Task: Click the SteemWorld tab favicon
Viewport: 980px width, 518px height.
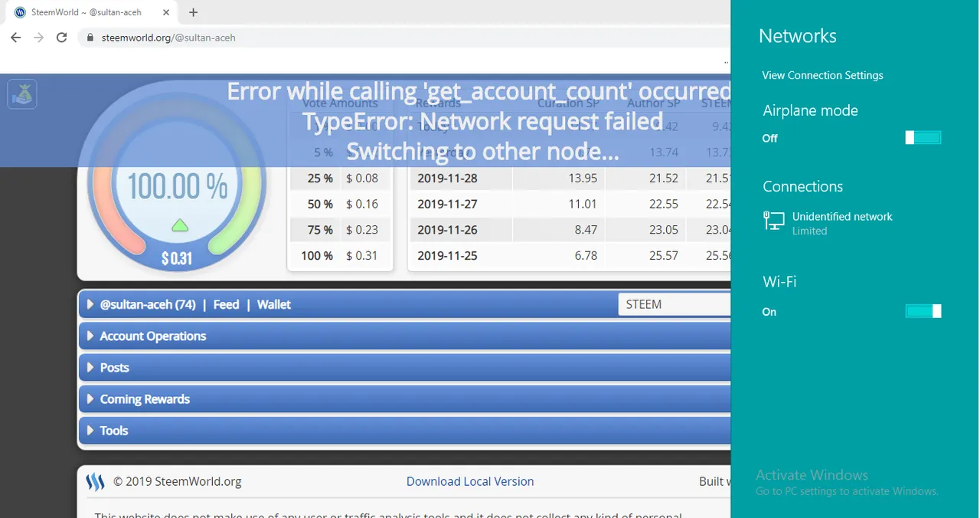Action: [x=21, y=12]
